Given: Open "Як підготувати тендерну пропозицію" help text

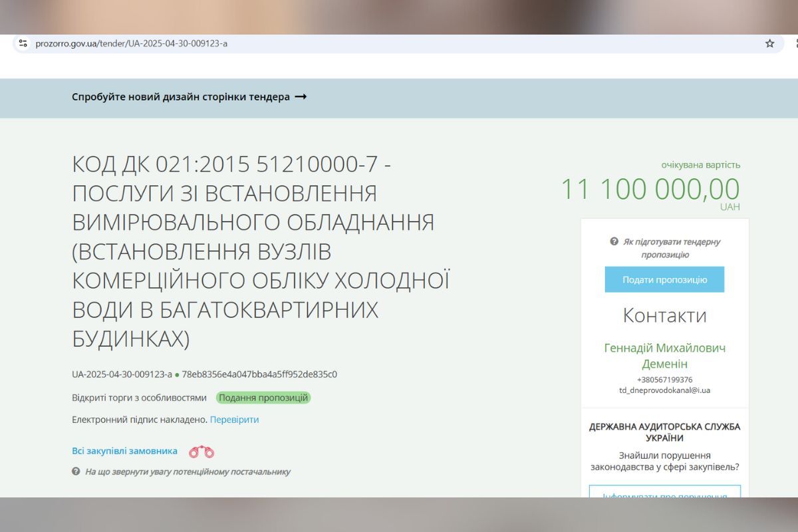Looking at the screenshot, I should click(671, 248).
